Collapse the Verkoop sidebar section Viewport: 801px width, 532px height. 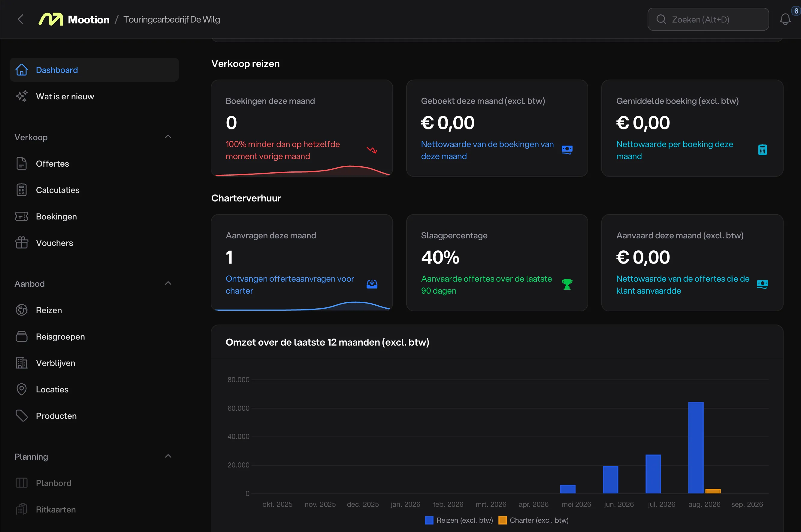(x=168, y=137)
